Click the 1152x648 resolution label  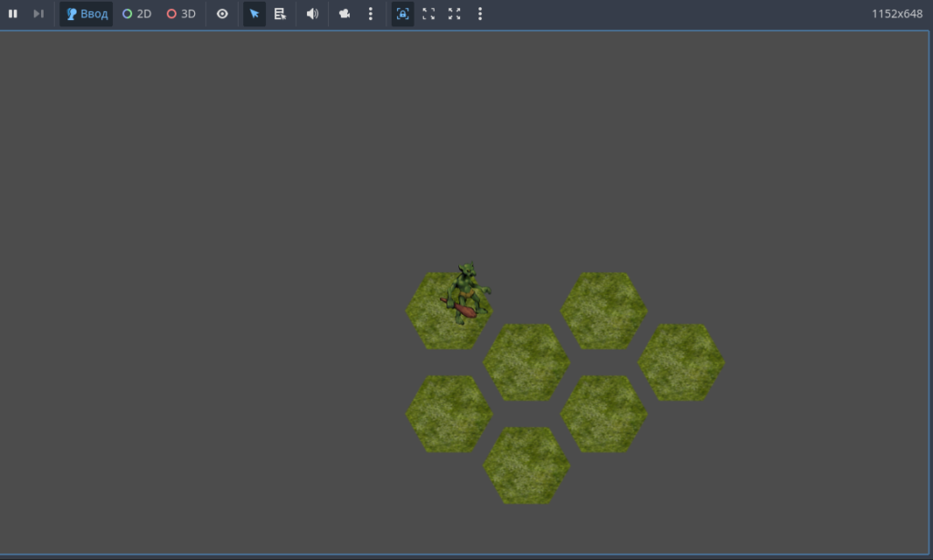[897, 14]
